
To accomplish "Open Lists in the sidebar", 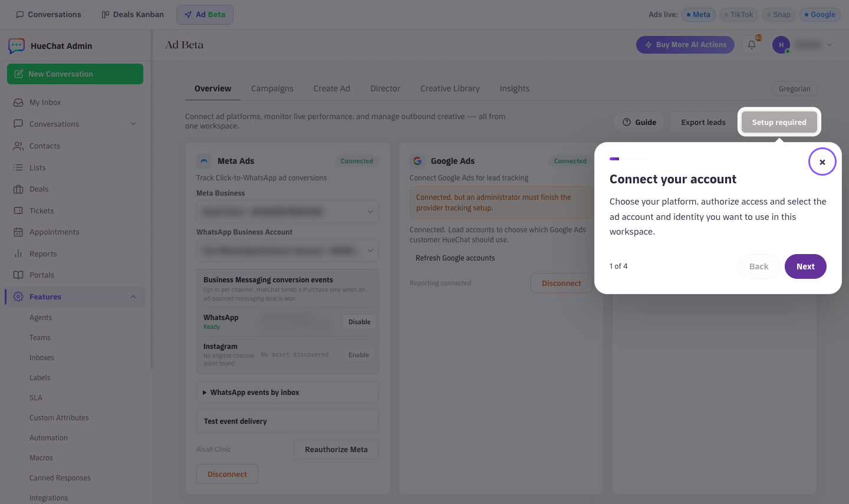I will tap(75, 168).
